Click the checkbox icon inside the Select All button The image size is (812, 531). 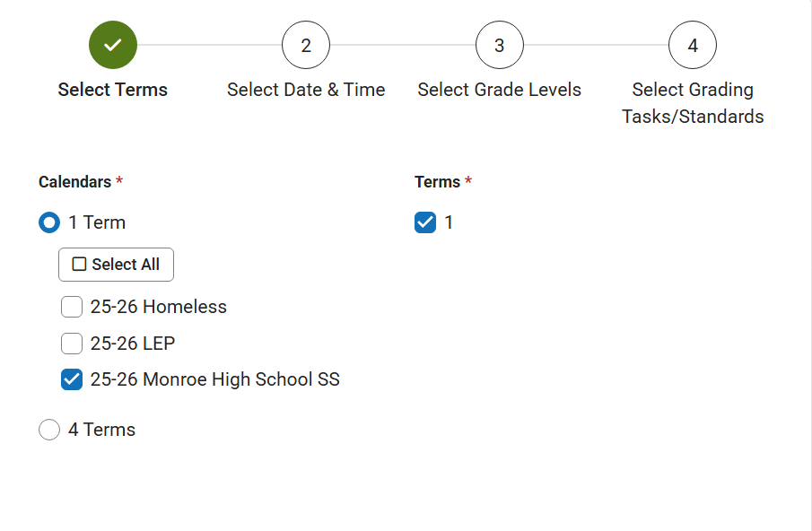click(77, 264)
